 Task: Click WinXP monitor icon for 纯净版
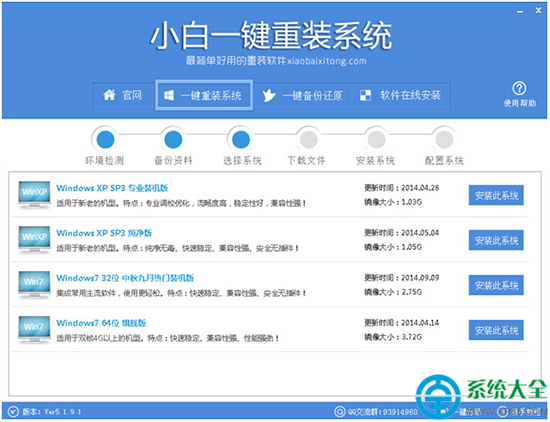[34, 240]
